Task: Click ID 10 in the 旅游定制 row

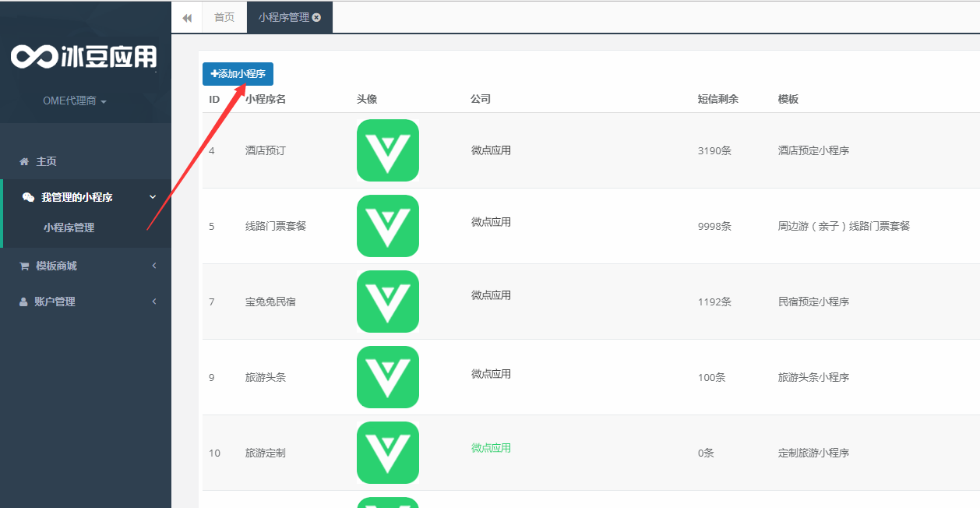Action: tap(214, 453)
